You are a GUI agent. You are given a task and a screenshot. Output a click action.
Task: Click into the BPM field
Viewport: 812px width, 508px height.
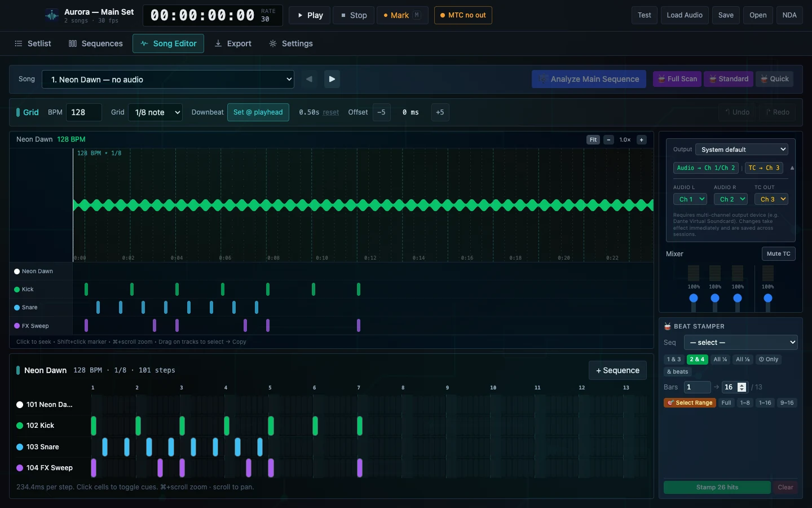tap(84, 112)
